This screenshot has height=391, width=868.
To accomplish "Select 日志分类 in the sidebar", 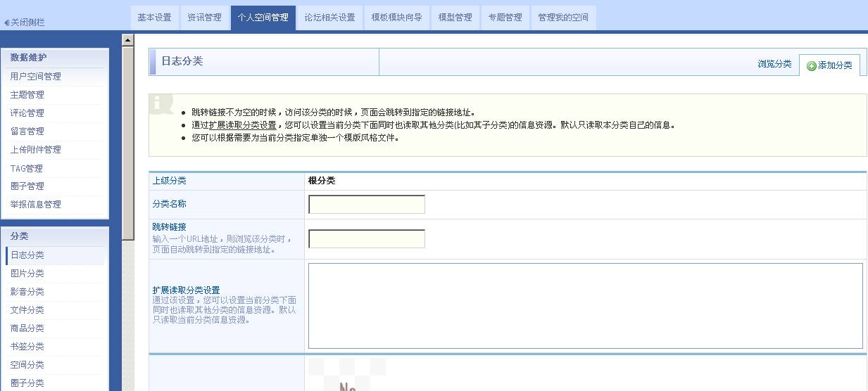I will [x=27, y=255].
